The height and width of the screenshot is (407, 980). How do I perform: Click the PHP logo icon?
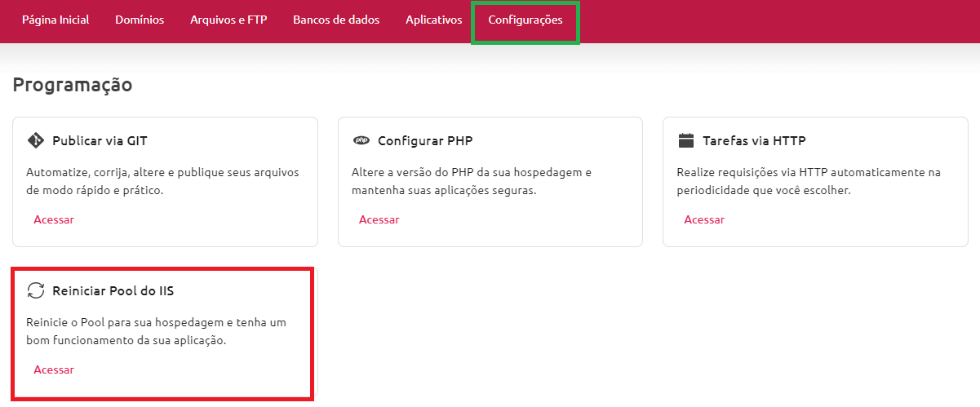pyautogui.click(x=361, y=140)
